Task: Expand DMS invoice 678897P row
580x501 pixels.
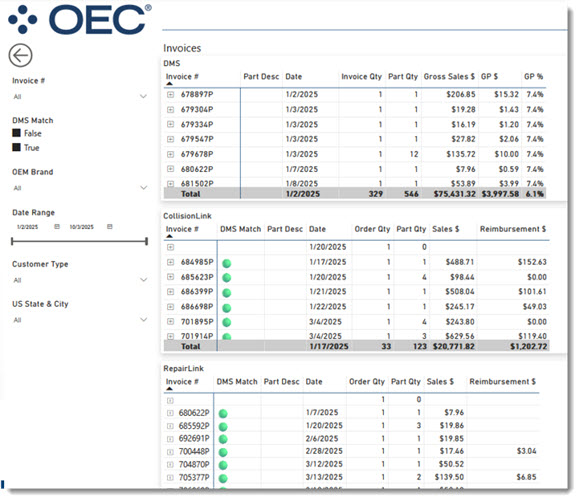Action: (170, 95)
